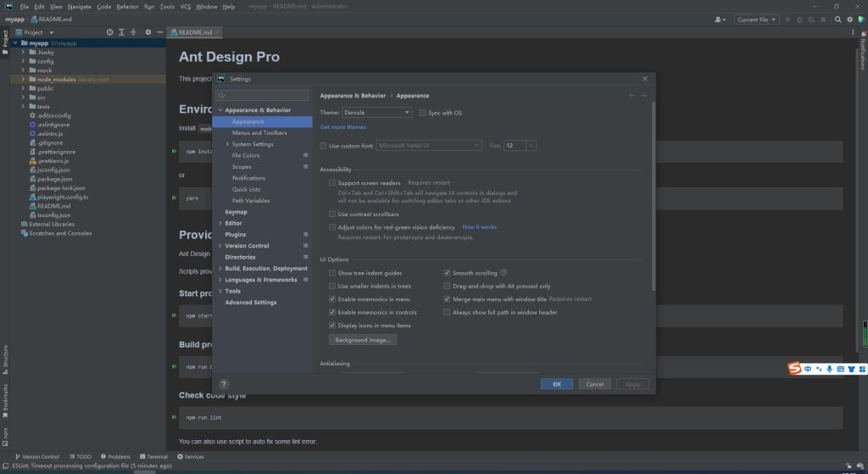Click Search Everywhere magnifier icon
The width and height of the screenshot is (868, 474).
tap(837, 20)
